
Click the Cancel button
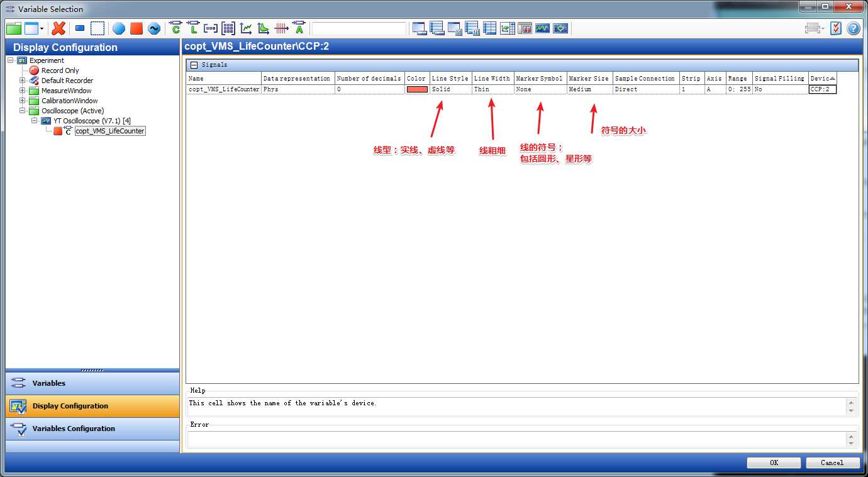(832, 463)
